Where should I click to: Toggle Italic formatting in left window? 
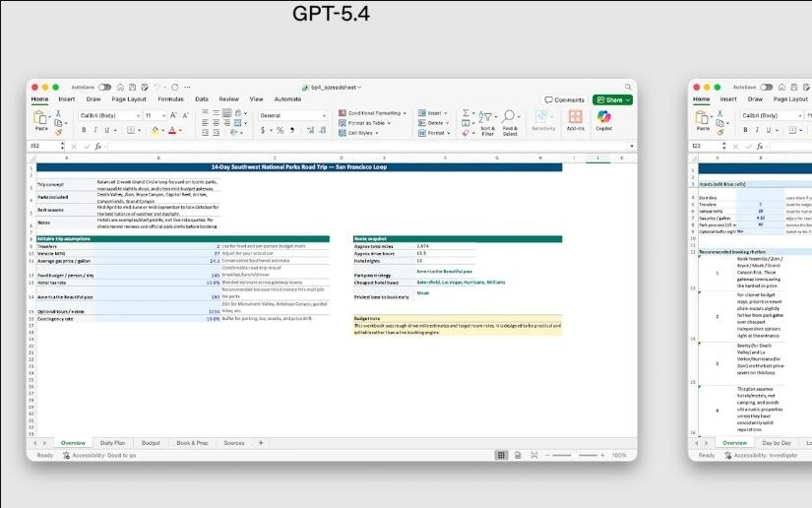95,130
